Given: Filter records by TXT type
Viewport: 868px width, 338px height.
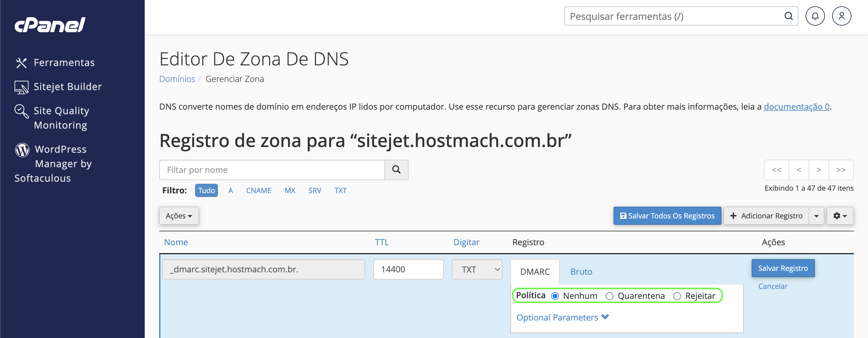Looking at the screenshot, I should 340,191.
